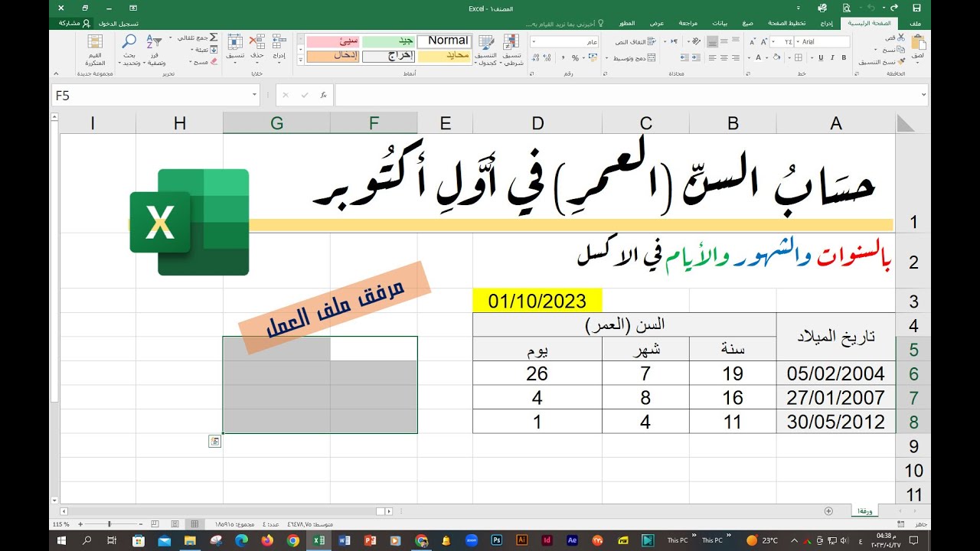The height and width of the screenshot is (551, 980).
Task: Click the Percent Style icon
Action: click(575, 57)
